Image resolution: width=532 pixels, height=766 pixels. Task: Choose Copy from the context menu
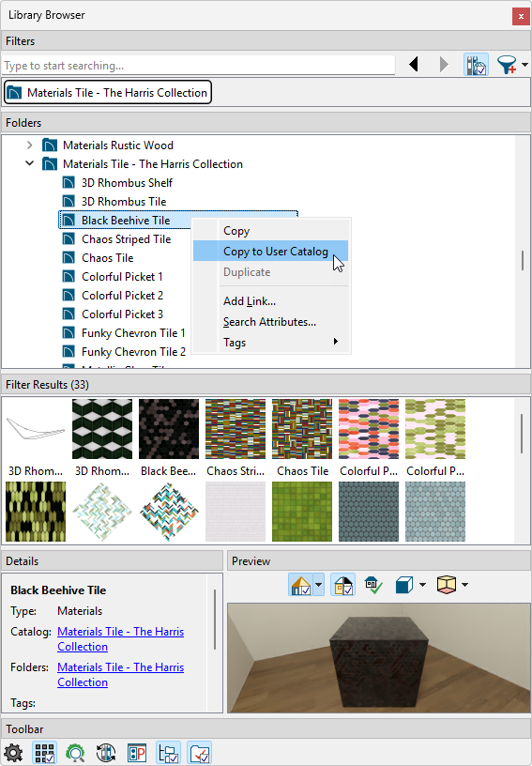[271, 231]
